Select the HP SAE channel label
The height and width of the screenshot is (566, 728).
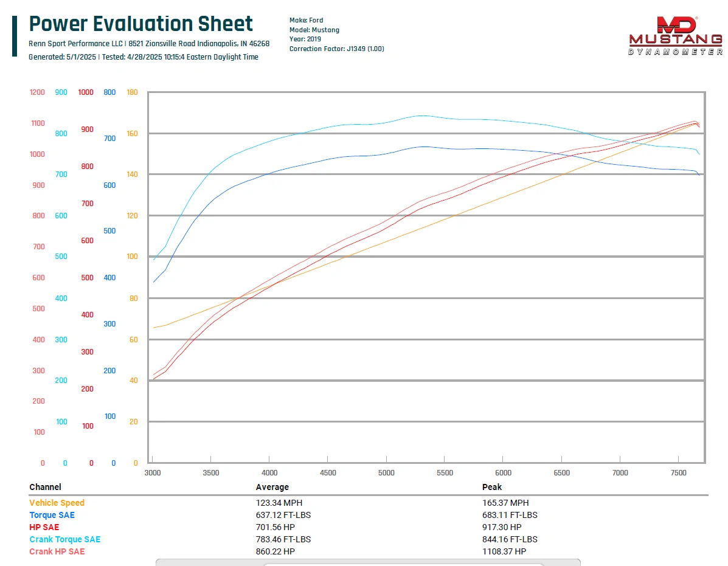click(44, 527)
